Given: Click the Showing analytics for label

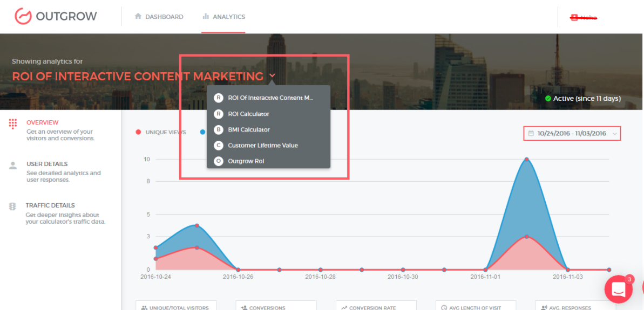Looking at the screenshot, I should coord(47,61).
